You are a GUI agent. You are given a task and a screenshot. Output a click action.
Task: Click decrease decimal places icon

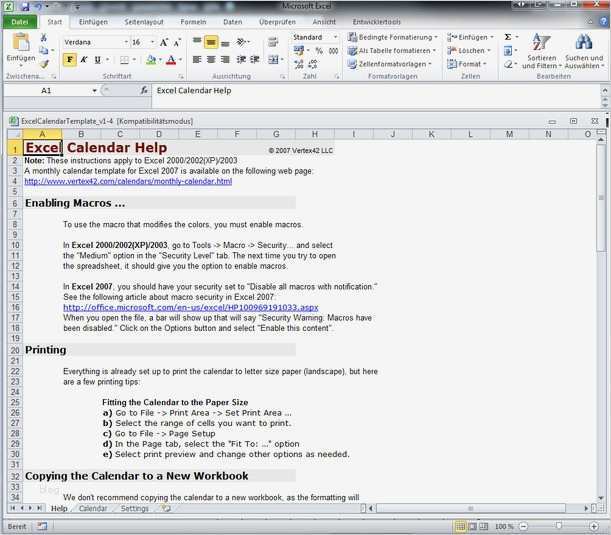[x=313, y=64]
